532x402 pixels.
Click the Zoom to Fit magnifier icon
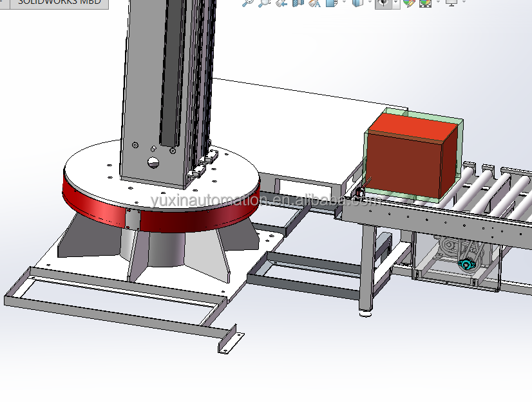(247, 3)
